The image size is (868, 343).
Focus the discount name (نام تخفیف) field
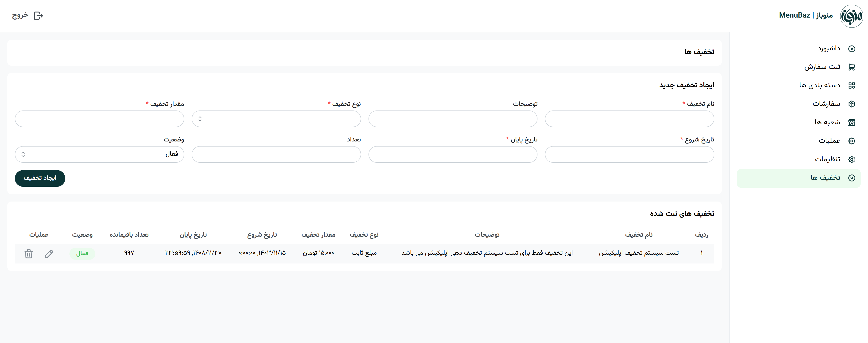coord(629,119)
